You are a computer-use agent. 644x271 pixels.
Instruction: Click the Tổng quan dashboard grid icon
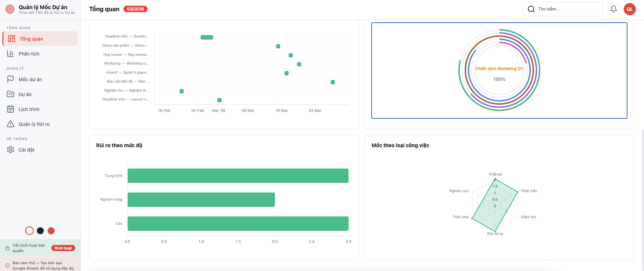(x=12, y=39)
